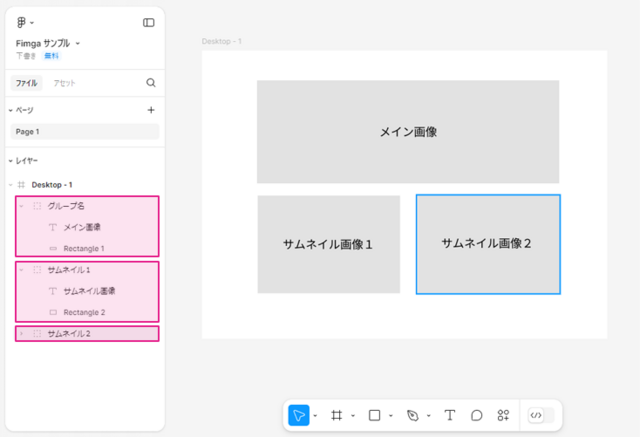Expand the サムネイル2 group chevron
Image resolution: width=640 pixels, height=437 pixels.
coord(22,333)
